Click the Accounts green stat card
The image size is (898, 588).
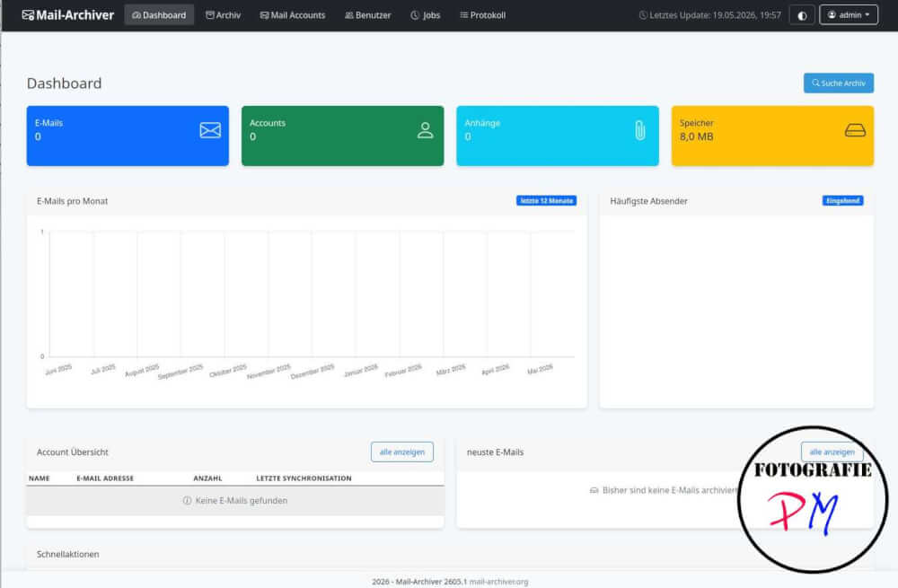tap(342, 136)
